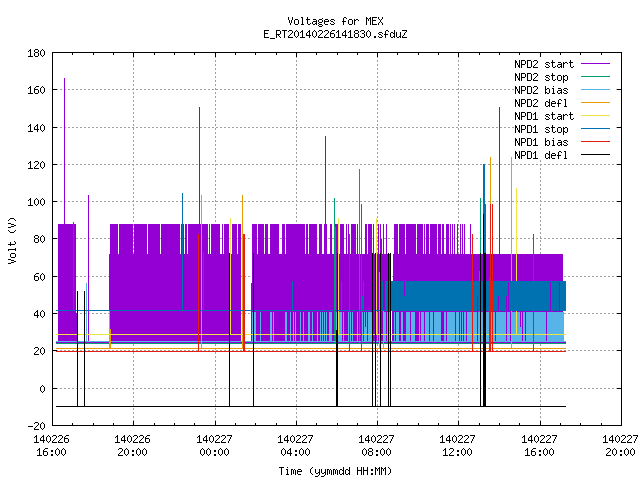Click the chart title 'Voltages for MEX'

[335, 21]
